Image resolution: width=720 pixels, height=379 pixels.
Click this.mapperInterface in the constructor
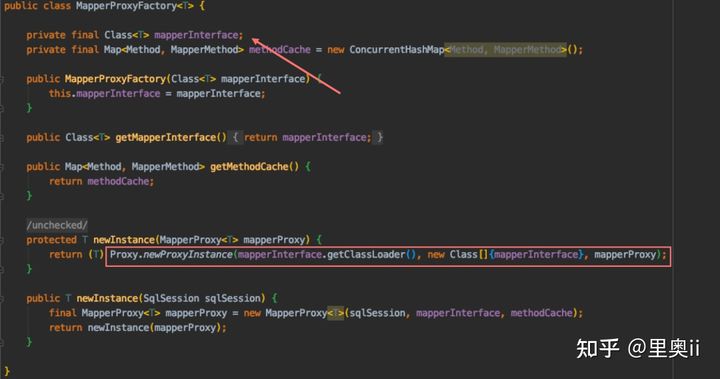(x=105, y=94)
